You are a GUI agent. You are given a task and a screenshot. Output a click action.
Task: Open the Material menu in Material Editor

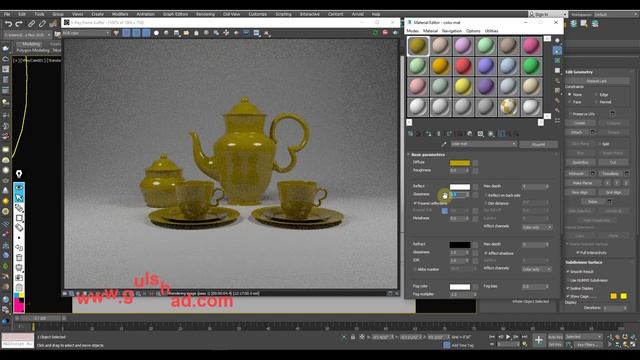click(x=430, y=31)
